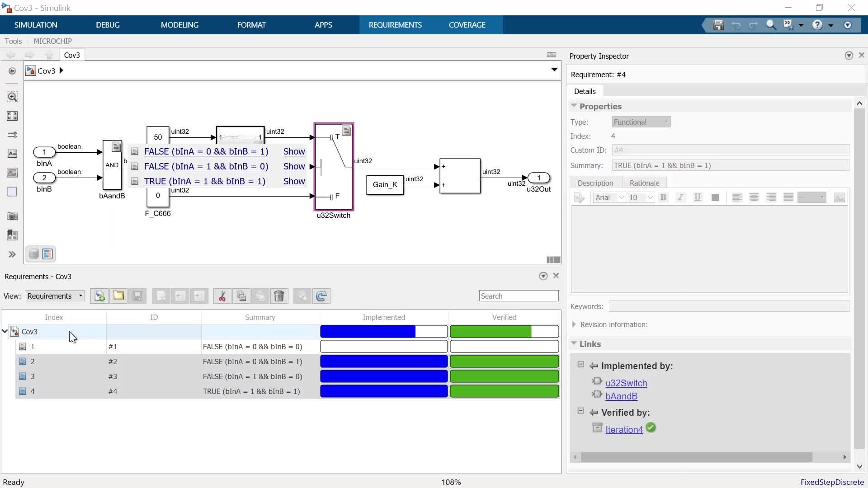The width and height of the screenshot is (868, 488).
Task: Toggle the perspectives view icon at canvas bottom
Action: point(47,254)
